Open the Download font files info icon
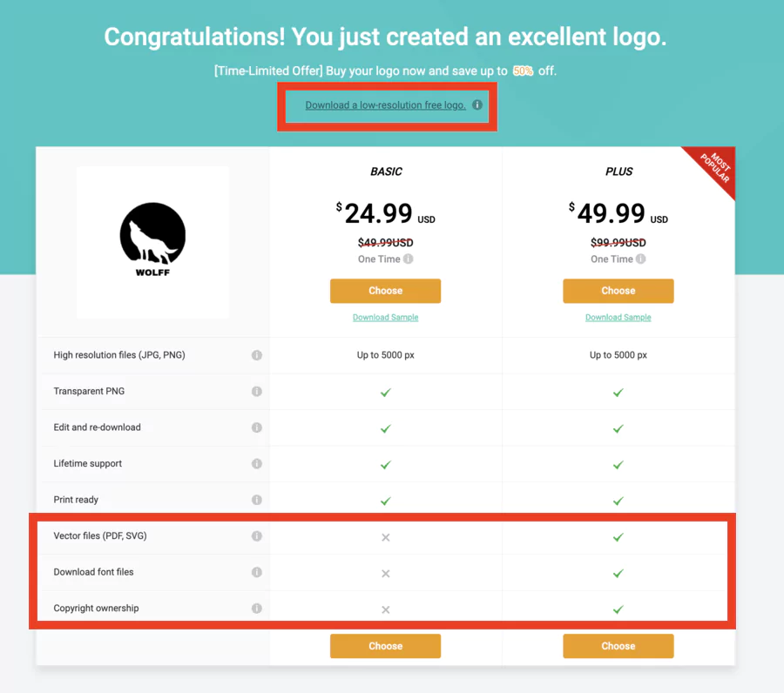Screen dimensions: 784x693 [x=256, y=573]
